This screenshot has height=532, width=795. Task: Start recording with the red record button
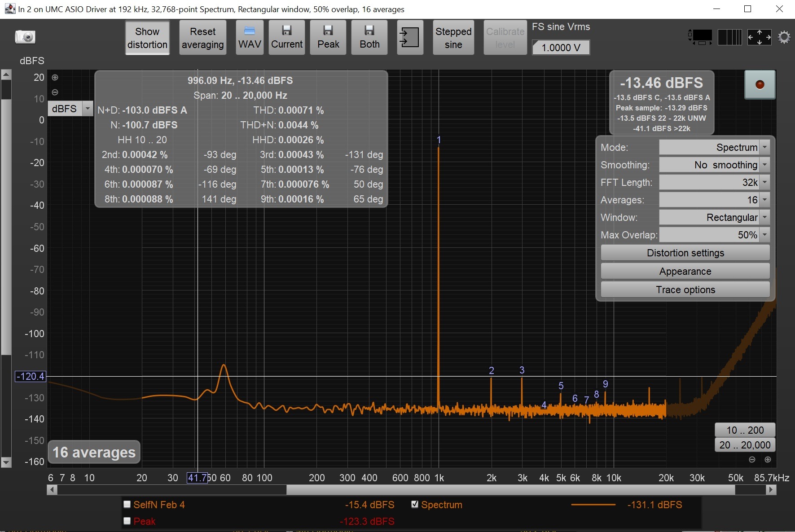click(x=760, y=84)
